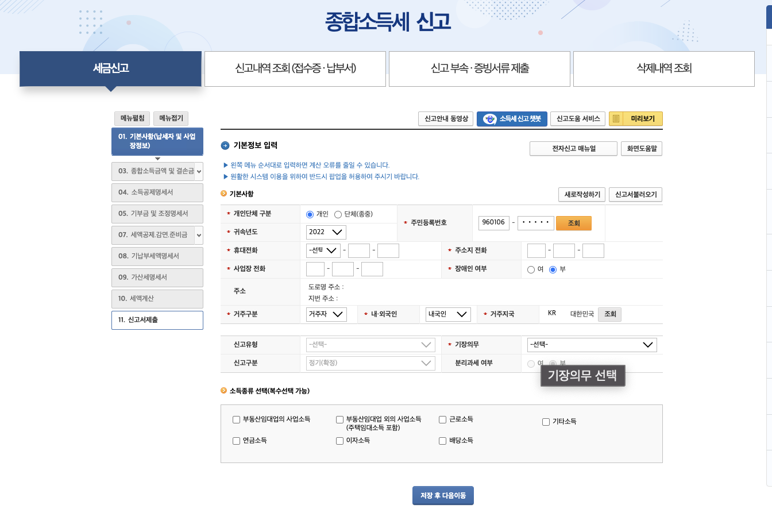Enable the 기타소득 income type checkbox
The image size is (772, 532).
[x=546, y=422]
